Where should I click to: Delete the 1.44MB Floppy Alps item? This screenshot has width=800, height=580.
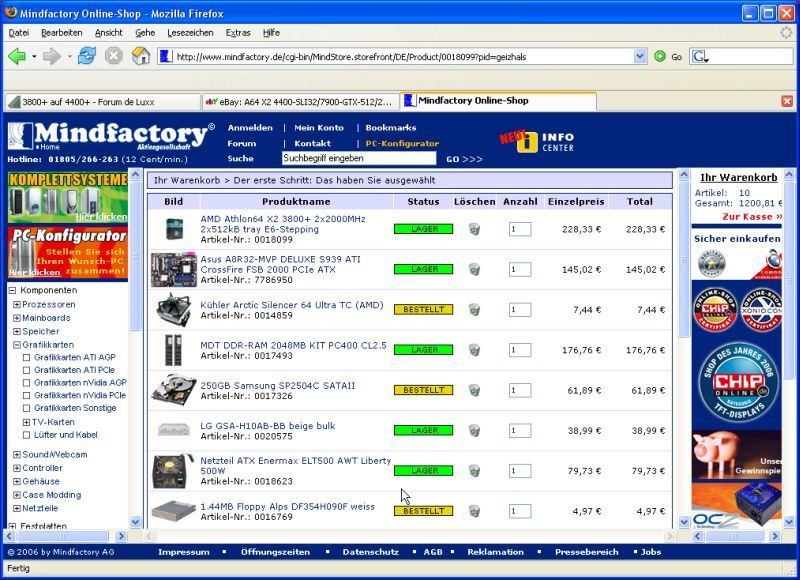474,511
